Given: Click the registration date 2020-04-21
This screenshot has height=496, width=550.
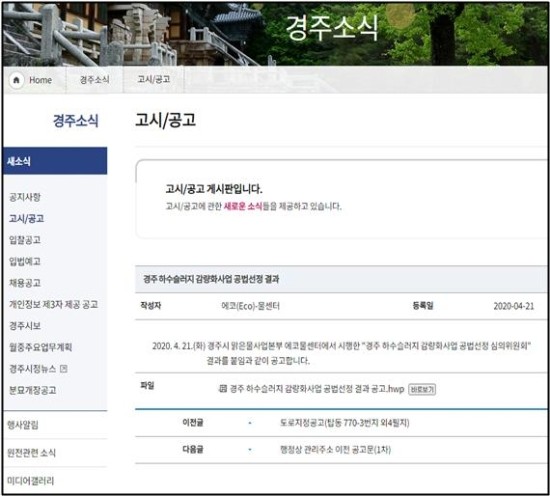Looking at the screenshot, I should [514, 306].
